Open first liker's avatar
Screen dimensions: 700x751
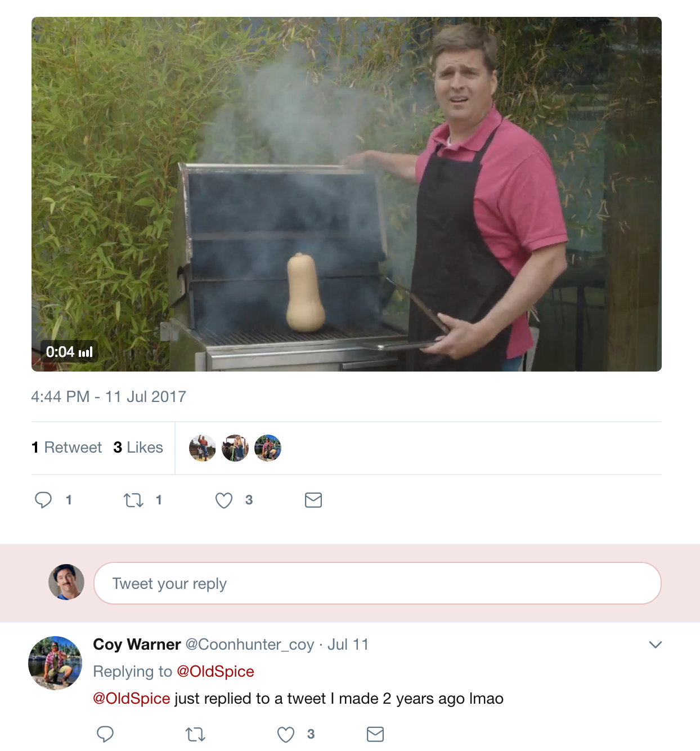point(203,448)
